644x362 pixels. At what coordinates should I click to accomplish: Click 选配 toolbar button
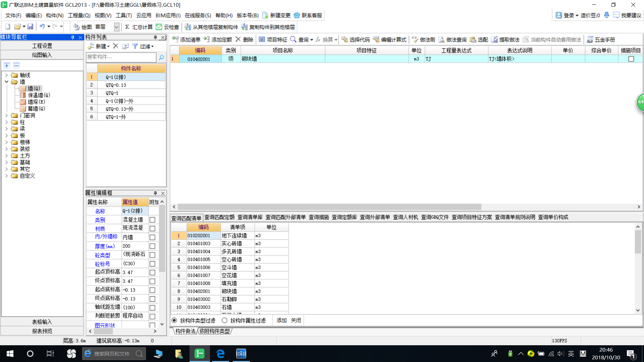(x=479, y=40)
